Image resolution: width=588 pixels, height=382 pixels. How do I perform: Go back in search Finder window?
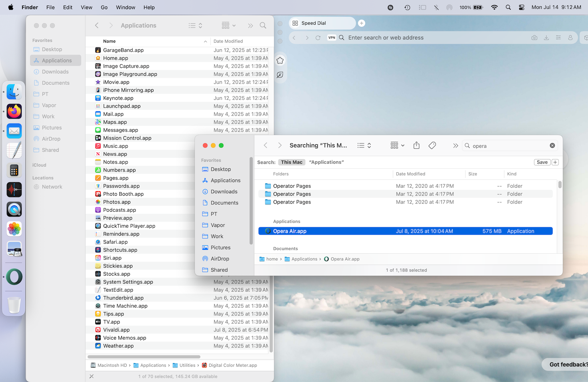(x=266, y=145)
